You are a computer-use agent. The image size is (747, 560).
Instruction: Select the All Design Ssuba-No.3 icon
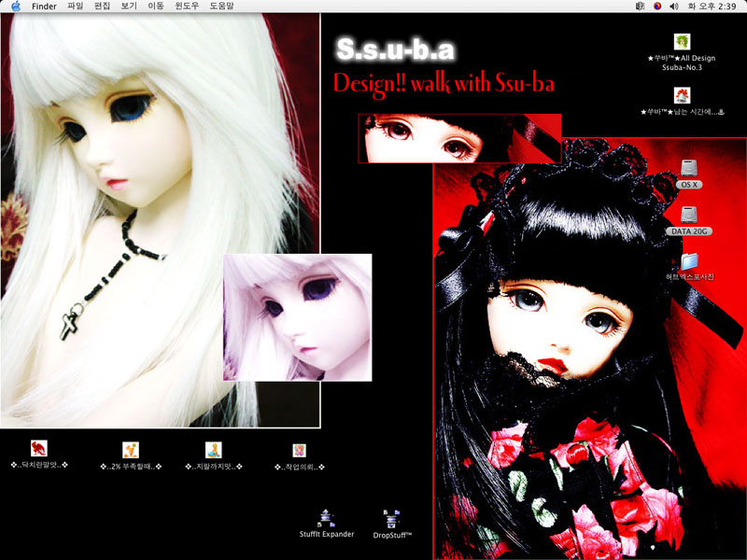click(682, 43)
